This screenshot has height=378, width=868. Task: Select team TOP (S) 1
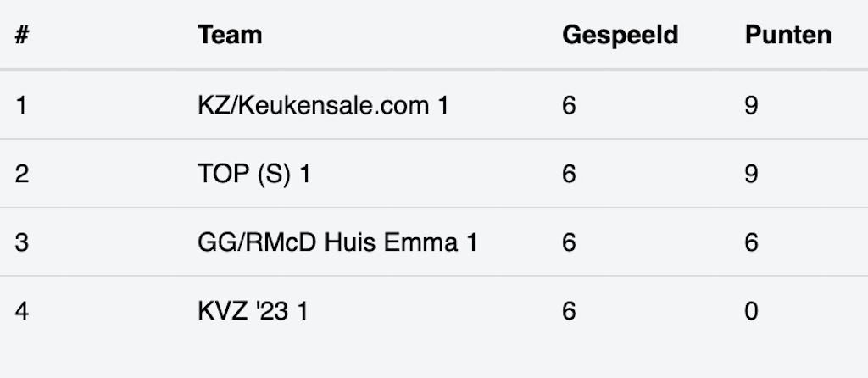[x=253, y=175]
